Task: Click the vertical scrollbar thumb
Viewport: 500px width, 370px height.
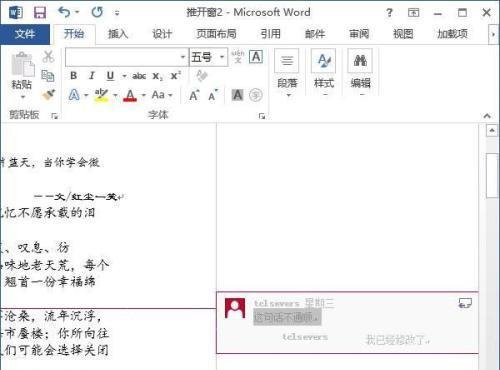Action: point(492,175)
